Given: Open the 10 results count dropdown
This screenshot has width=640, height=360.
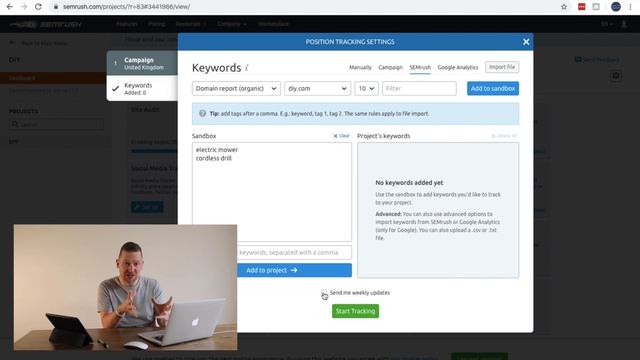Looking at the screenshot, I should [x=366, y=89].
